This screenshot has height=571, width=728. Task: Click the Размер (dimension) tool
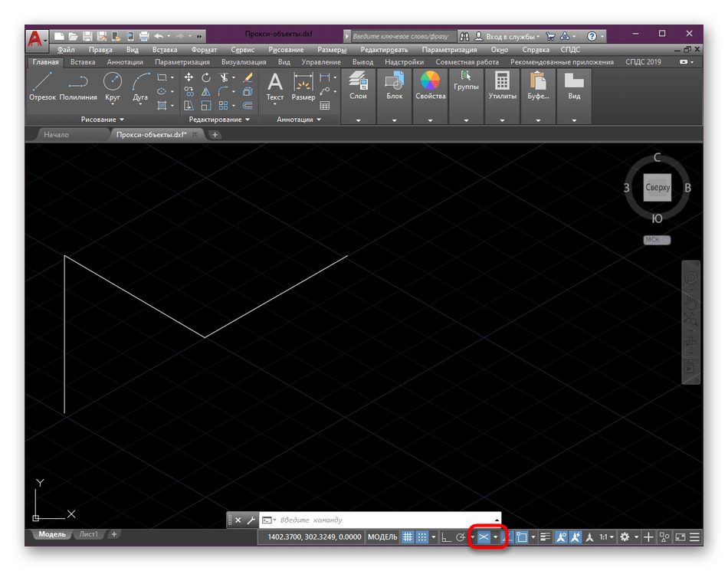pyautogui.click(x=303, y=87)
